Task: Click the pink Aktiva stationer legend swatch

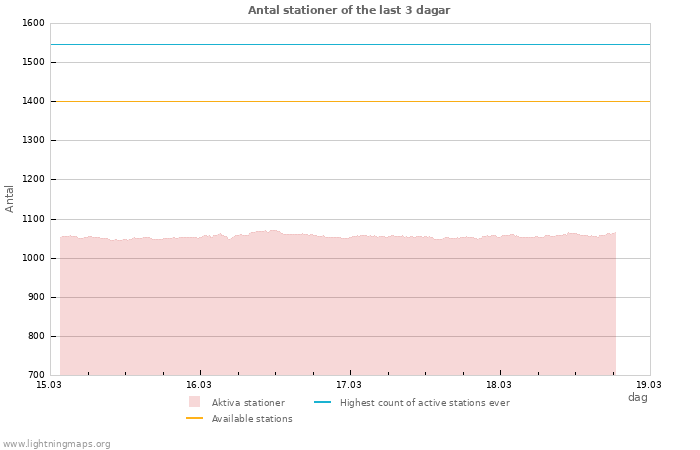Action: (194, 402)
